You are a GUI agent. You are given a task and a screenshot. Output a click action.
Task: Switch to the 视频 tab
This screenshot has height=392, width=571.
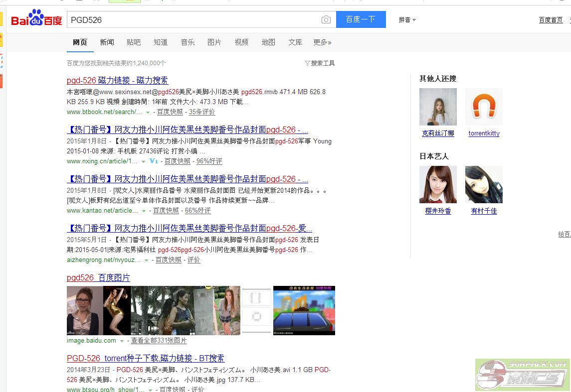point(241,42)
